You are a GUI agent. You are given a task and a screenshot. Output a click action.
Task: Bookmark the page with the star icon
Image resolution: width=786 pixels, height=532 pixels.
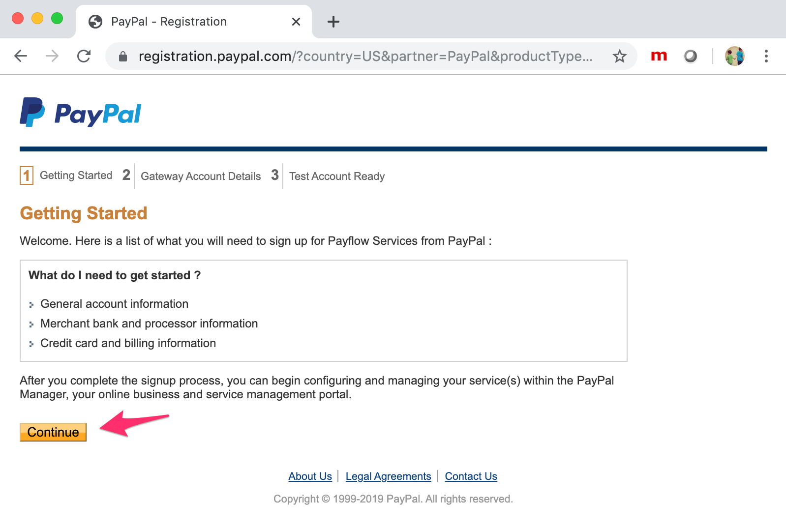tap(620, 56)
